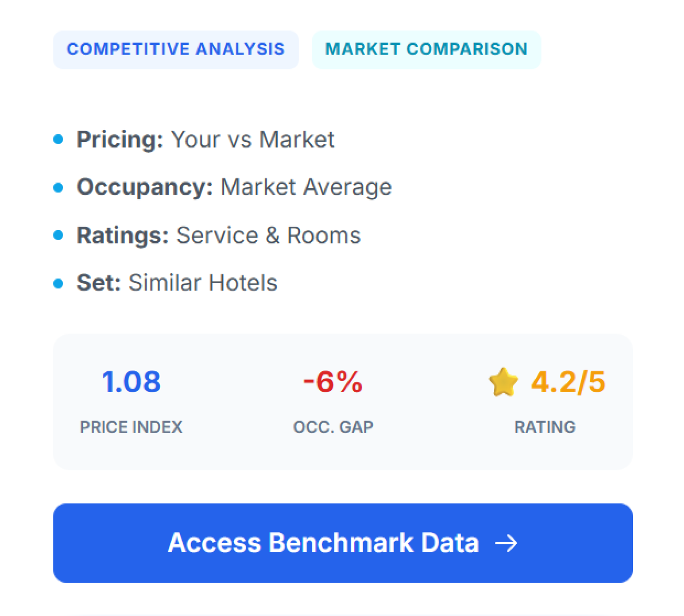Image resolution: width=684 pixels, height=616 pixels.
Task: Select the Market Comparison tag
Action: [x=426, y=49]
